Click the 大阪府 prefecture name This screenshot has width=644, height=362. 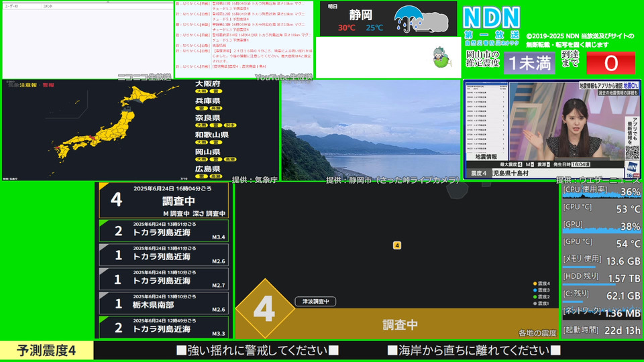click(x=208, y=84)
